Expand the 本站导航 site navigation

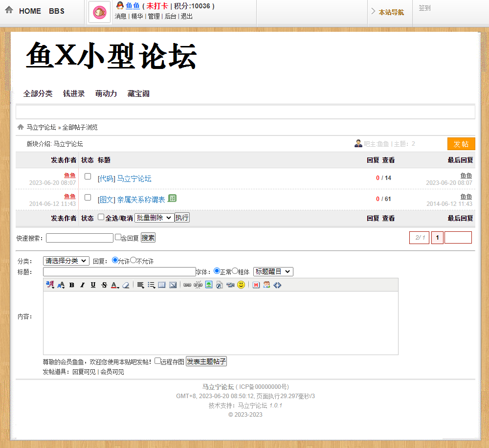(x=391, y=12)
